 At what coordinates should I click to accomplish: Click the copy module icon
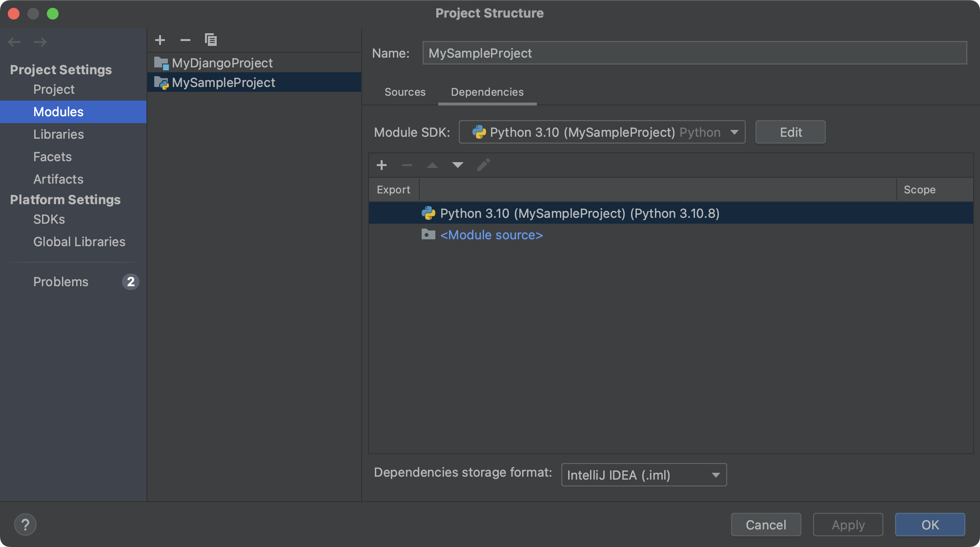tap(211, 40)
